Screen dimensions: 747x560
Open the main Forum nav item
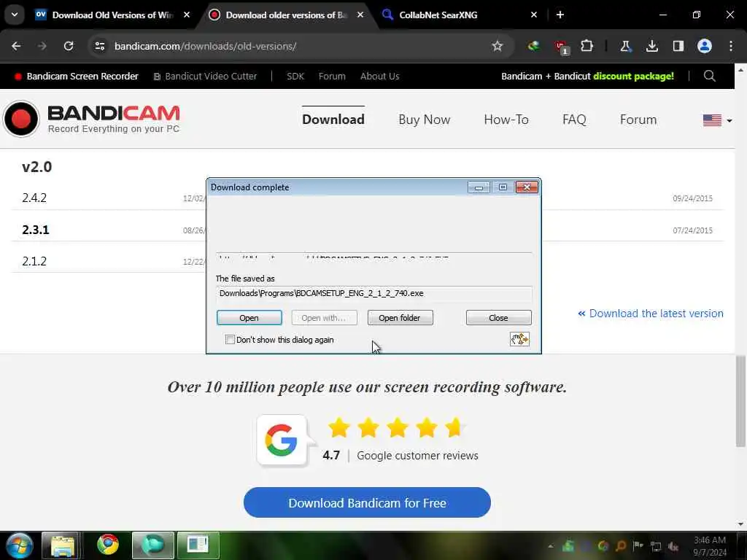pyautogui.click(x=638, y=120)
